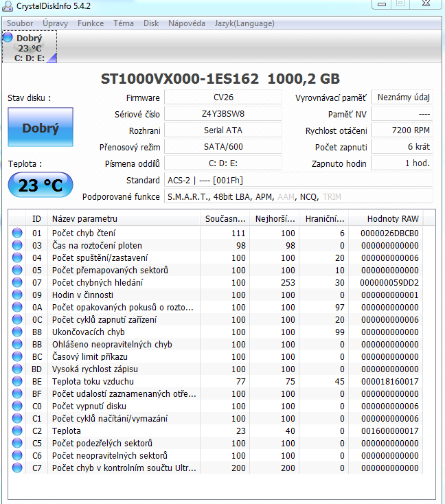
Task: Click status orb for Teplota C2 row
Action: [x=17, y=431]
